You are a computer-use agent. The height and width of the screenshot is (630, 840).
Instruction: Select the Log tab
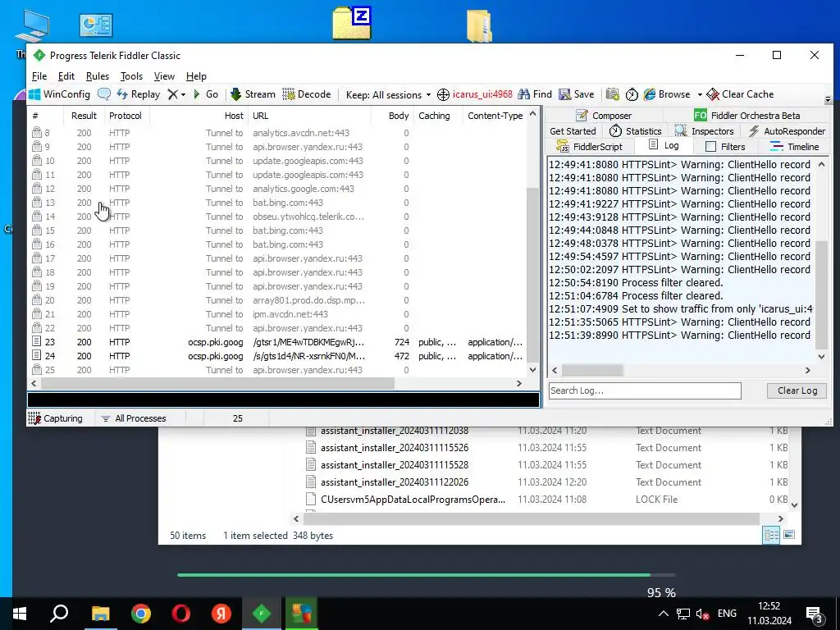[663, 145]
